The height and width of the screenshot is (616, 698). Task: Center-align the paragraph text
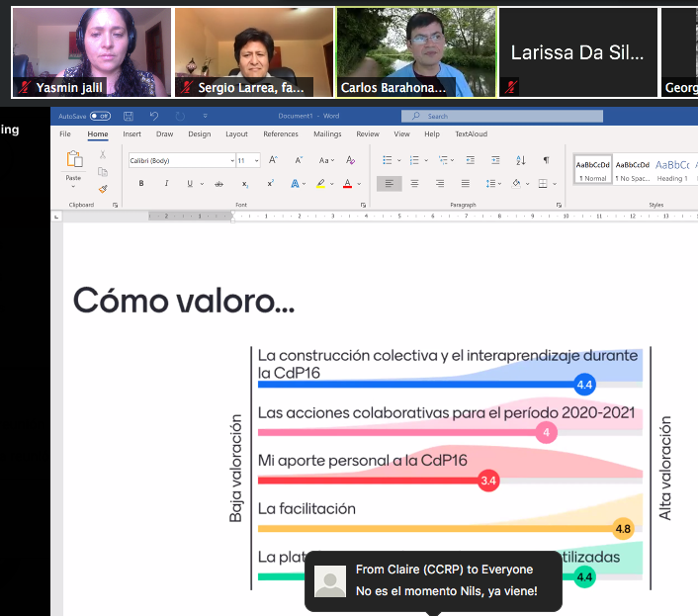414,184
